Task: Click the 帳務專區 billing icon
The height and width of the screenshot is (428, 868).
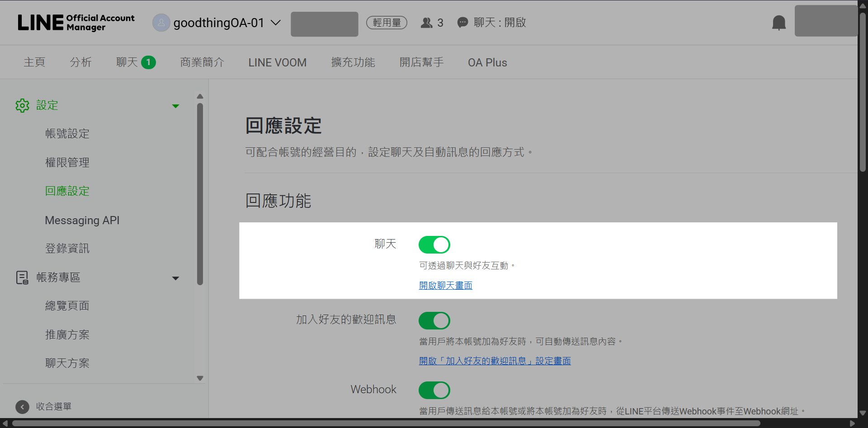Action: click(22, 277)
